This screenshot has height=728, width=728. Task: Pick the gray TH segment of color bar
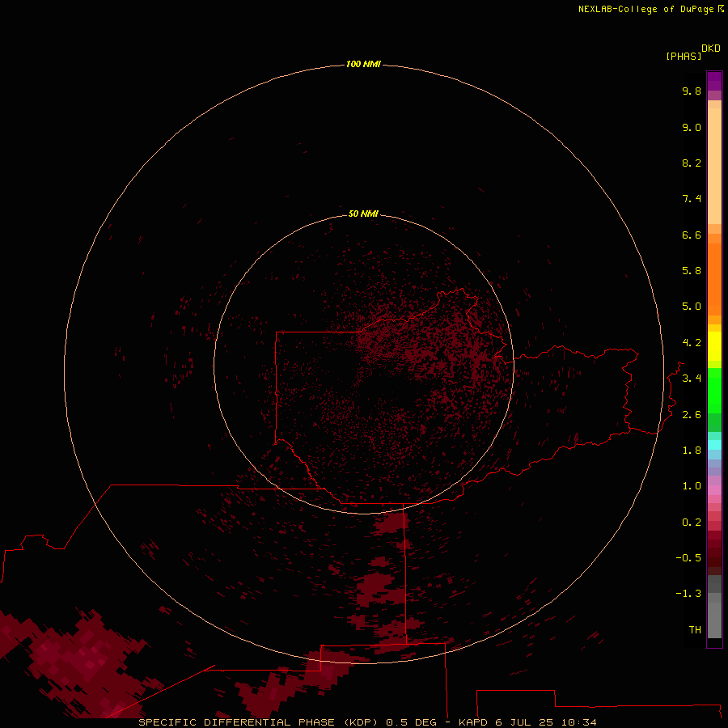[714, 620]
